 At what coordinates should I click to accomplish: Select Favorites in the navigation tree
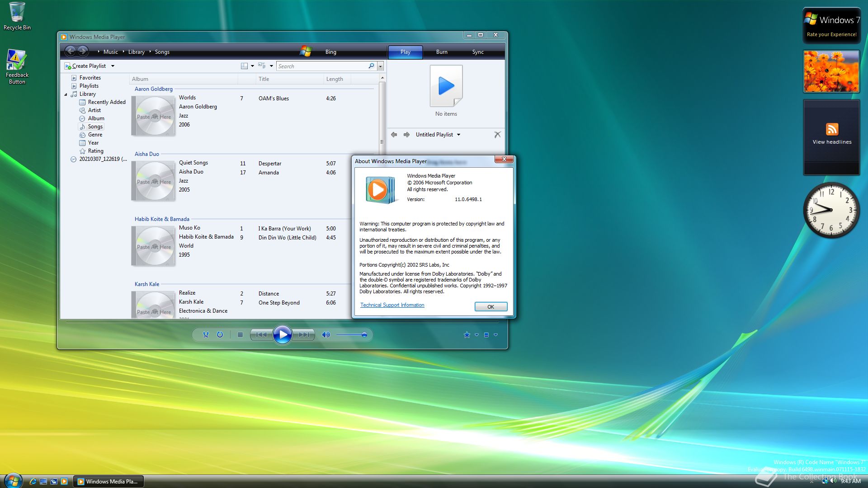90,78
